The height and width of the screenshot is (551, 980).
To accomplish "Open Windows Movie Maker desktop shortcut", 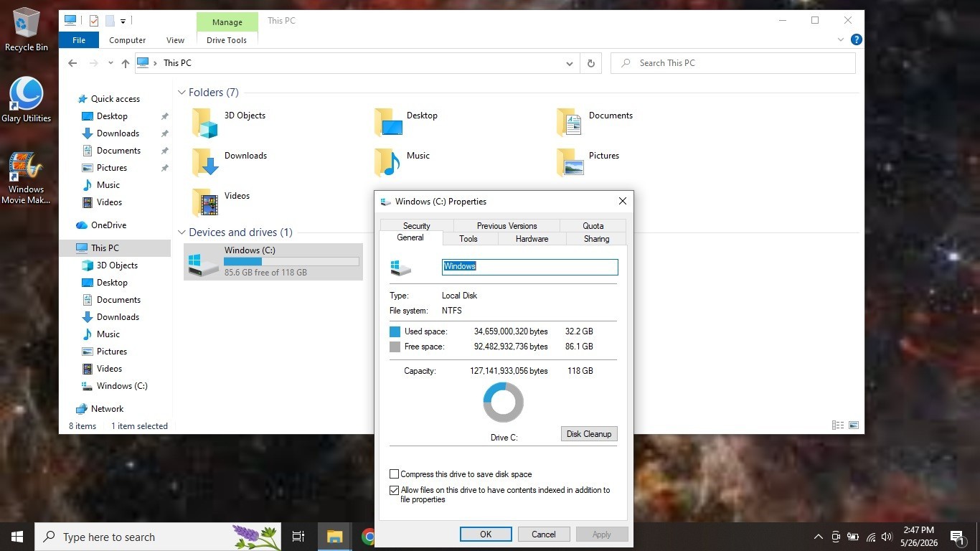I will click(26, 178).
